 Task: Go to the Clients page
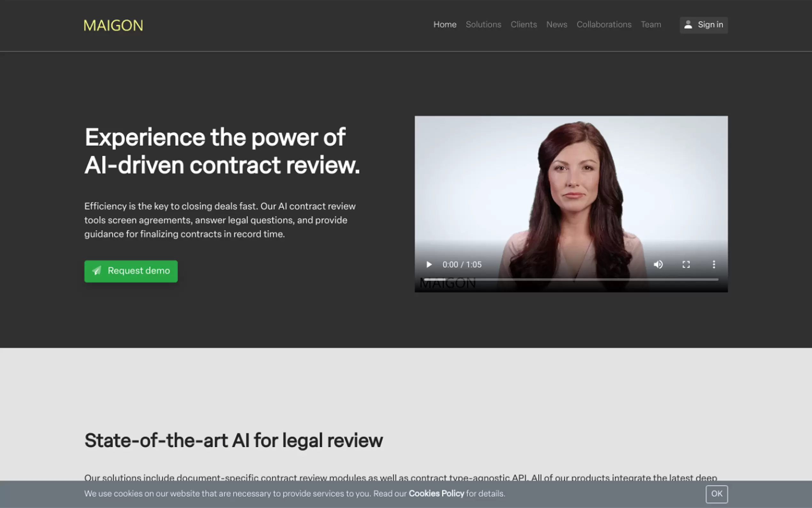524,25
